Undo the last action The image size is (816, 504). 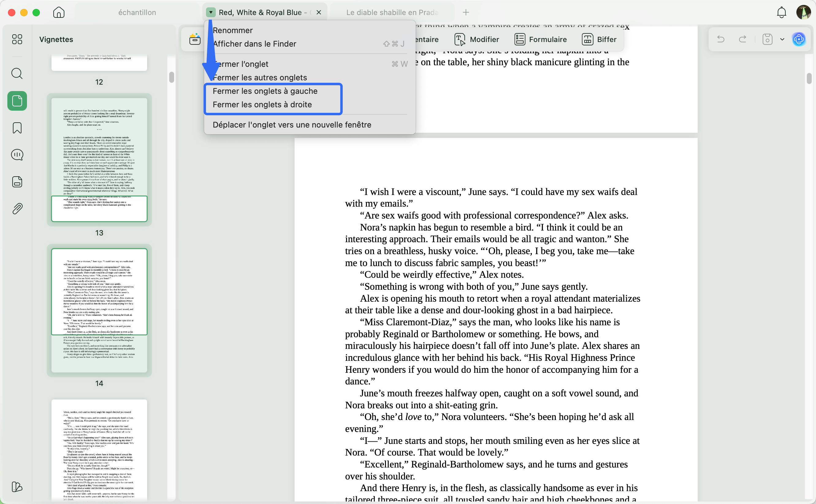[x=721, y=39]
